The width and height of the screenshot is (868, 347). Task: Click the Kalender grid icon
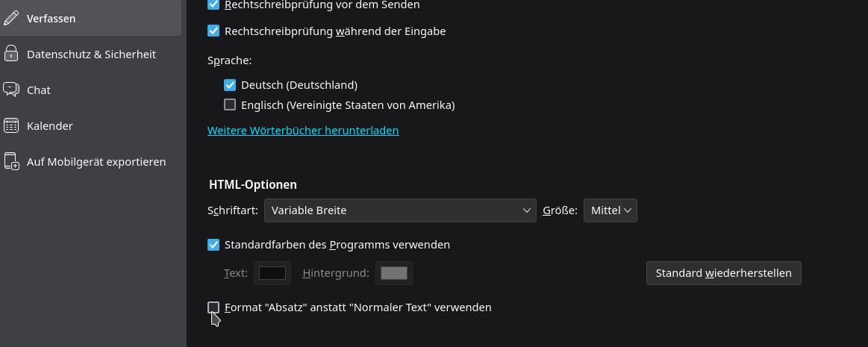(11, 125)
